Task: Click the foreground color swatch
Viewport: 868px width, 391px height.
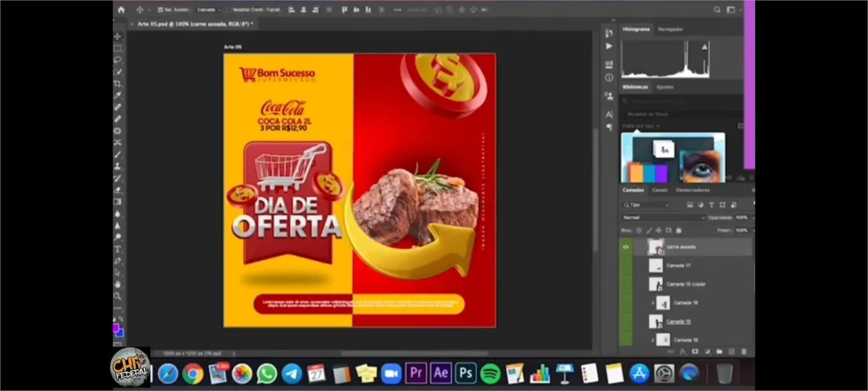Action: [x=116, y=326]
